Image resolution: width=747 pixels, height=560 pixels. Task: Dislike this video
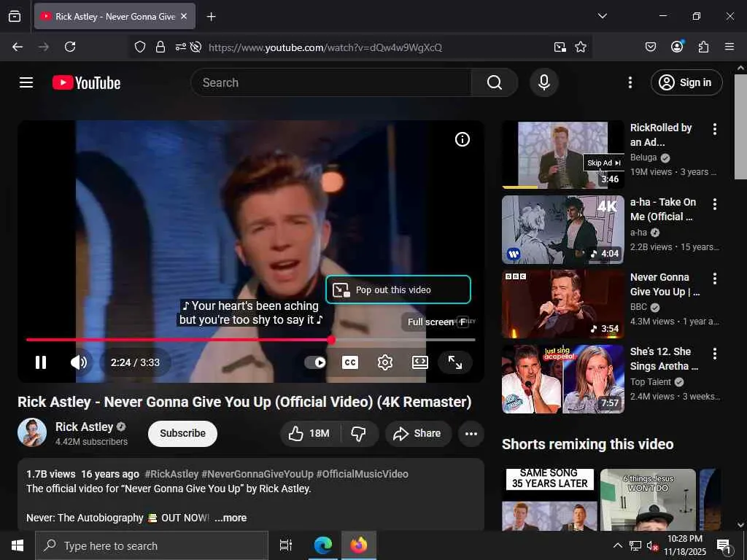click(x=358, y=433)
